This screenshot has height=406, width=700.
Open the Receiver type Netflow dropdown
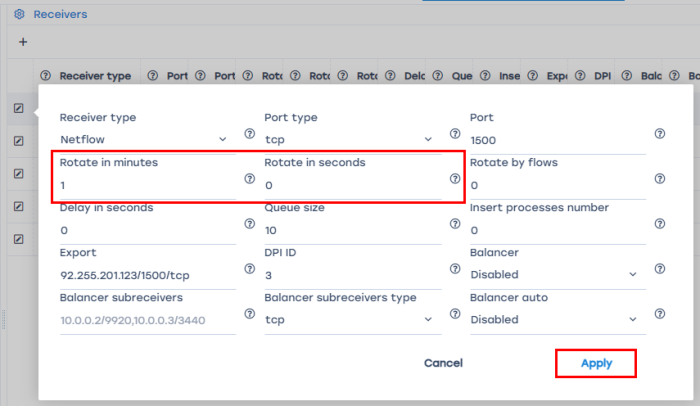tap(143, 140)
